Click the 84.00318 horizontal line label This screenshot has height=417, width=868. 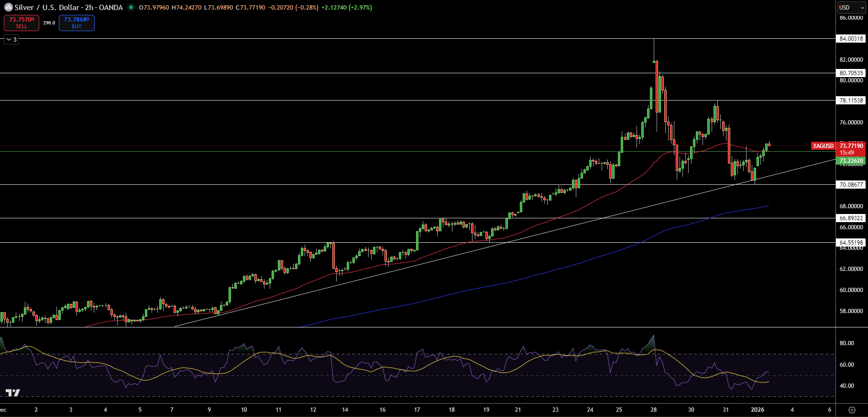pyautogui.click(x=851, y=39)
